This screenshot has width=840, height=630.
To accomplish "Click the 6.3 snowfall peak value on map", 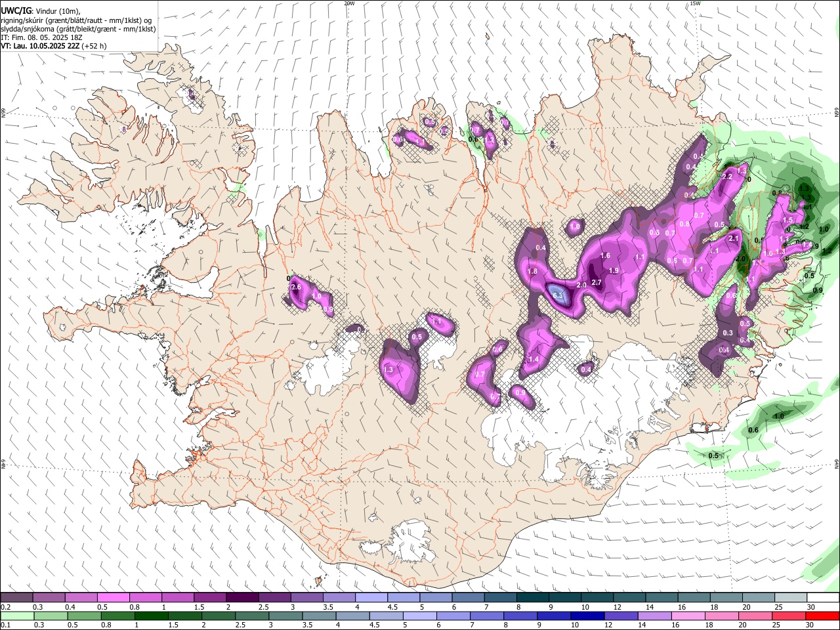I will coord(559,296).
